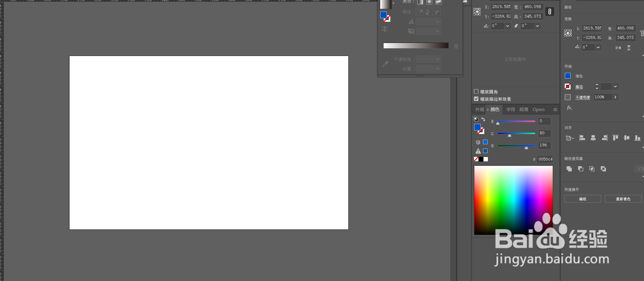
Task: Click the radial gradient type icon
Action: pyautogui.click(x=429, y=2)
